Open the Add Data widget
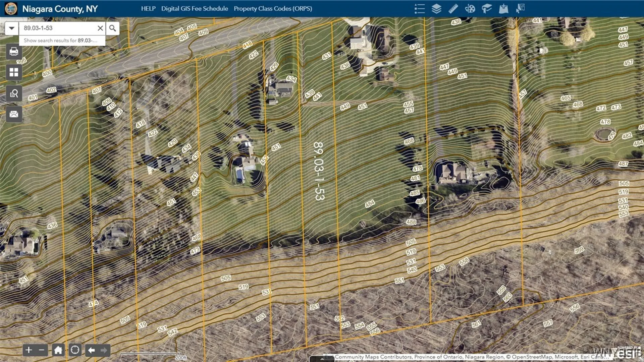The height and width of the screenshot is (362, 644). click(x=503, y=9)
